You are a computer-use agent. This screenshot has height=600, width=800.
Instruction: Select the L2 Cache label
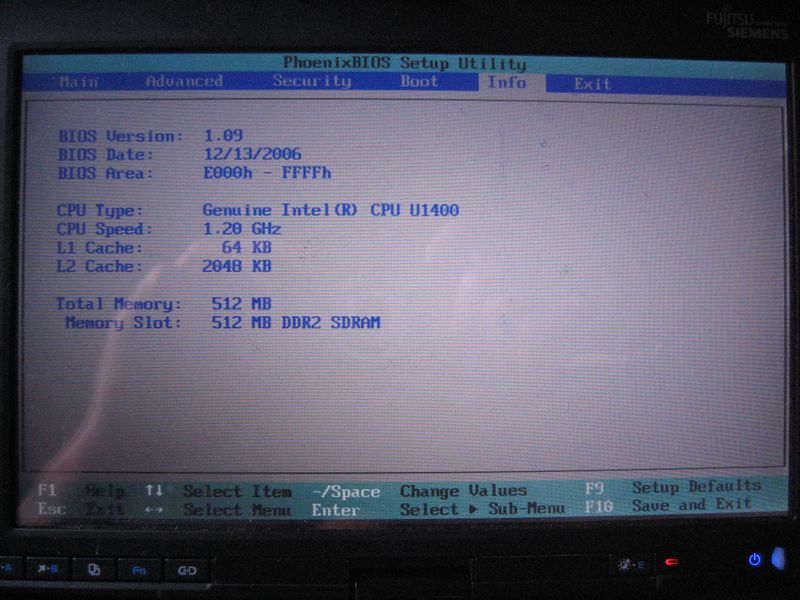[x=99, y=266]
